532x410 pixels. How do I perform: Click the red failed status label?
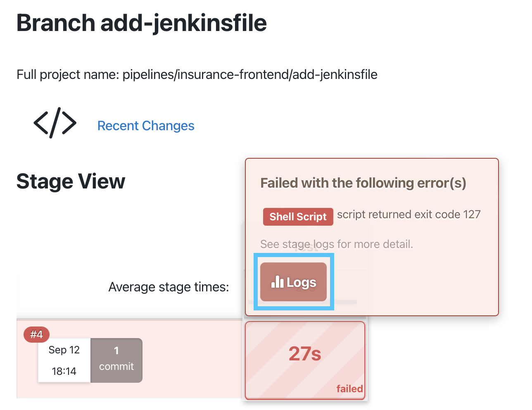(x=349, y=389)
